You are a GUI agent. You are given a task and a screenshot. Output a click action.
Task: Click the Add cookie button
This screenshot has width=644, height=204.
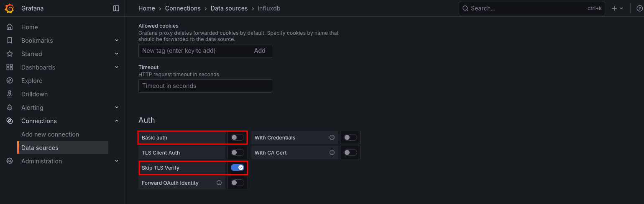pyautogui.click(x=260, y=51)
